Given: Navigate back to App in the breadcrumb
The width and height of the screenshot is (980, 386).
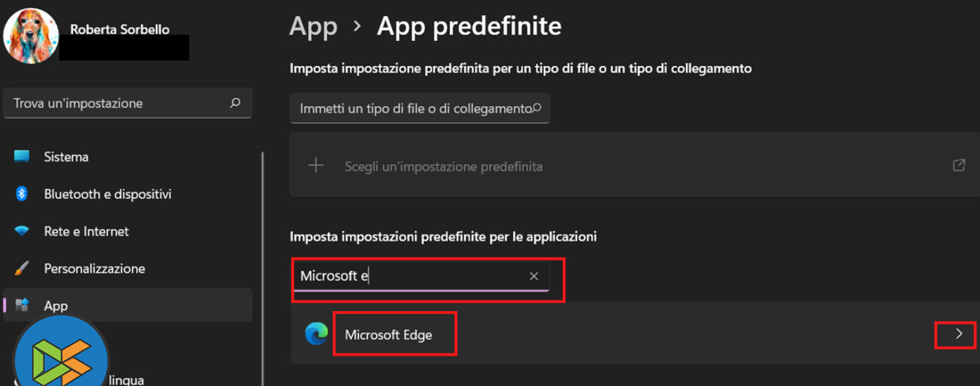Looking at the screenshot, I should pos(313,27).
